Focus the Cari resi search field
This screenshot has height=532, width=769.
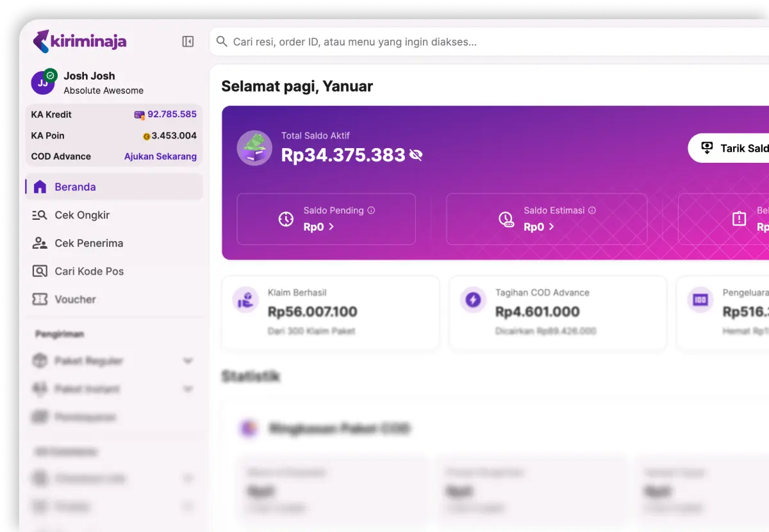point(489,42)
